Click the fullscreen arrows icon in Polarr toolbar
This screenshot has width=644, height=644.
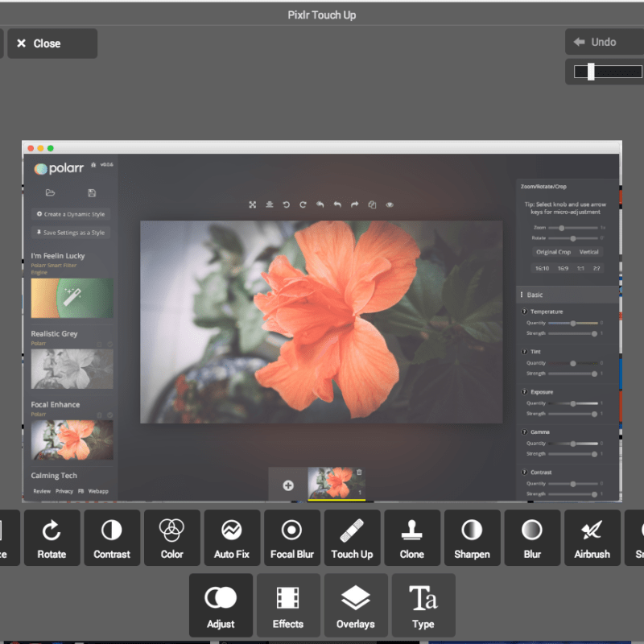pyautogui.click(x=252, y=204)
